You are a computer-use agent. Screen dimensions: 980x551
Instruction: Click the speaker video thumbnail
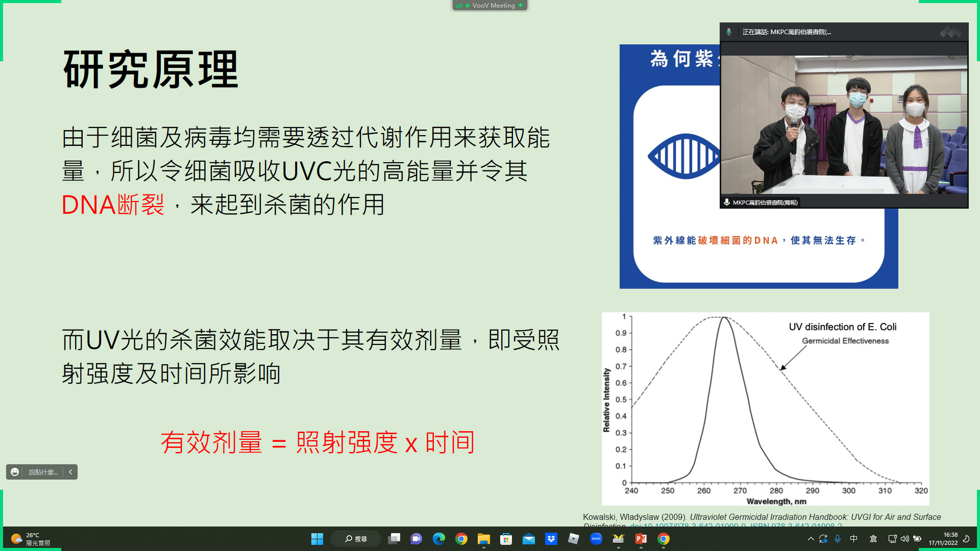(x=844, y=125)
